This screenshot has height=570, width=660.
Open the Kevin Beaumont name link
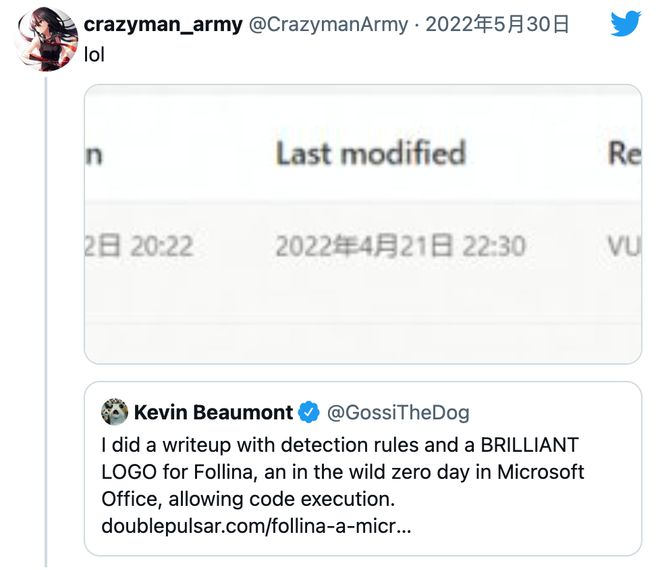pos(213,412)
